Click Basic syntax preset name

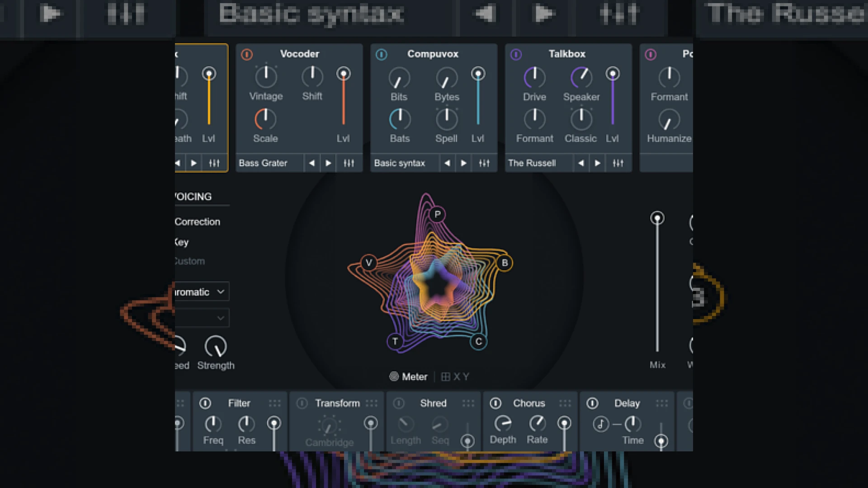pos(400,163)
